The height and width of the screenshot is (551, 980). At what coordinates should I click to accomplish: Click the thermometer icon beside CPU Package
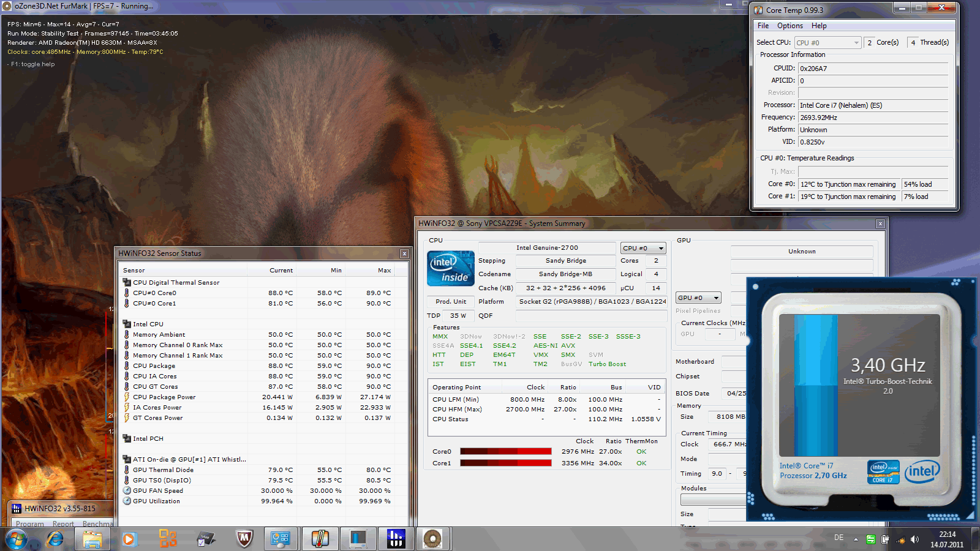[127, 366]
